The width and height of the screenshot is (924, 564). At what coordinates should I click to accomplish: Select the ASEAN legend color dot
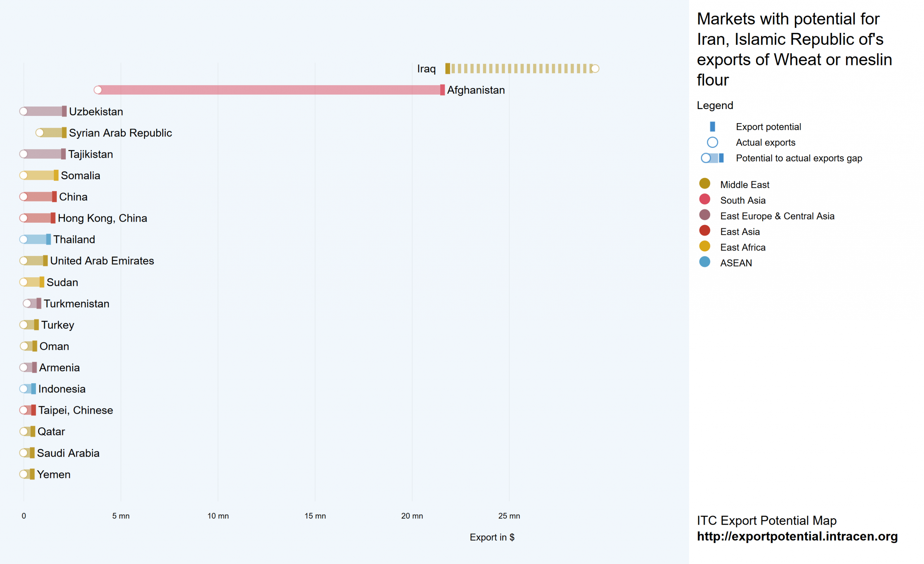point(705,262)
